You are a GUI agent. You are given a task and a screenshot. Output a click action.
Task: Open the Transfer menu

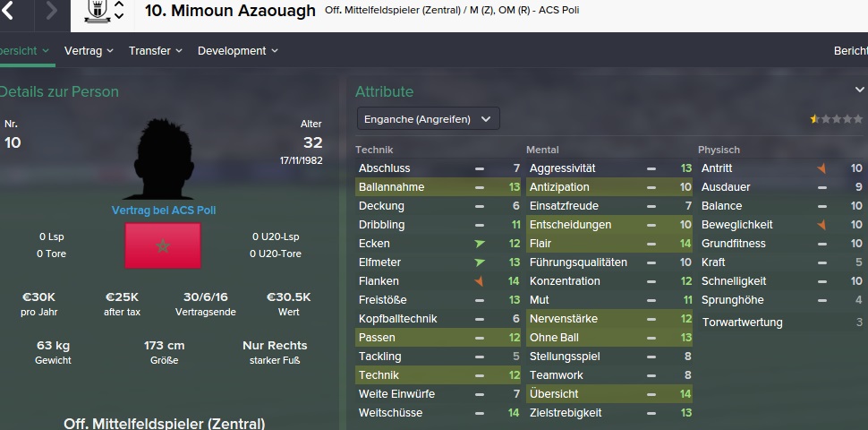pos(155,51)
